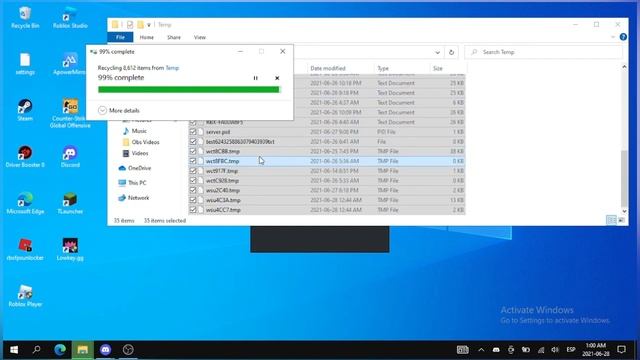Open the File menu in Explorer
640x360 pixels.
coord(120,37)
